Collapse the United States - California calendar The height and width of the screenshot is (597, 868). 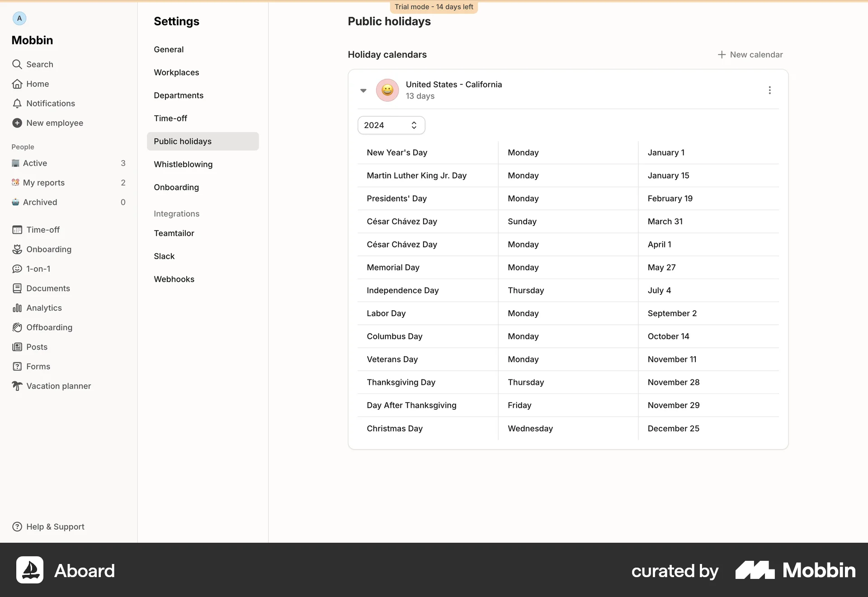click(x=363, y=90)
